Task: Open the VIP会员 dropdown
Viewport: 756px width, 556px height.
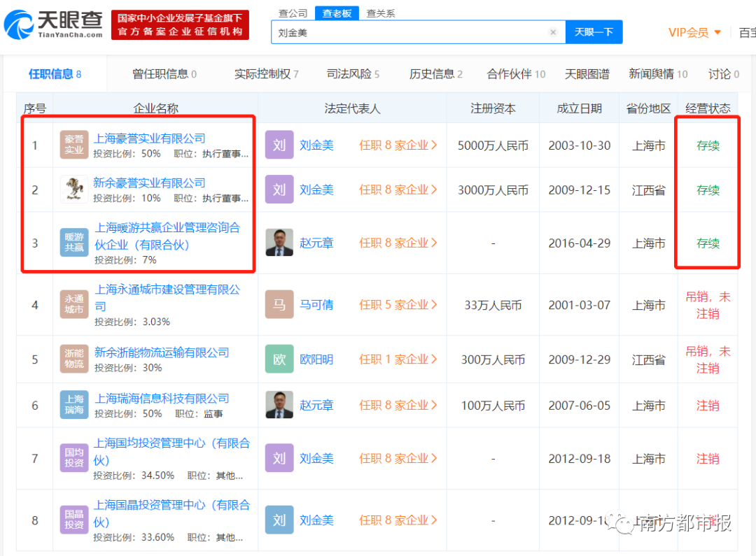Action: [x=695, y=33]
